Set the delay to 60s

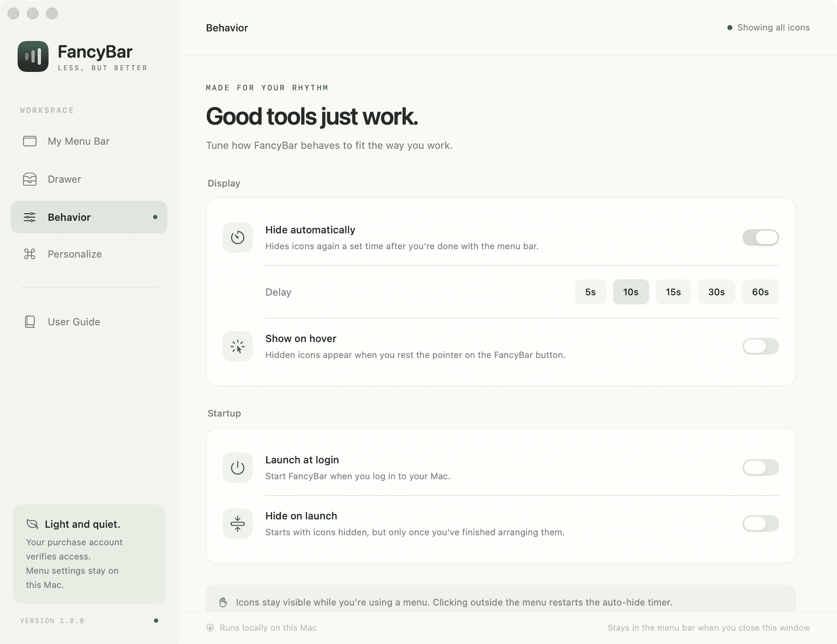(x=760, y=292)
